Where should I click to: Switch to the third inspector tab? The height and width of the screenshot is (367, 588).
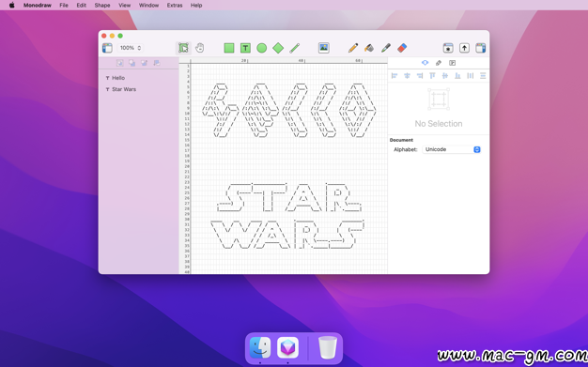(452, 63)
